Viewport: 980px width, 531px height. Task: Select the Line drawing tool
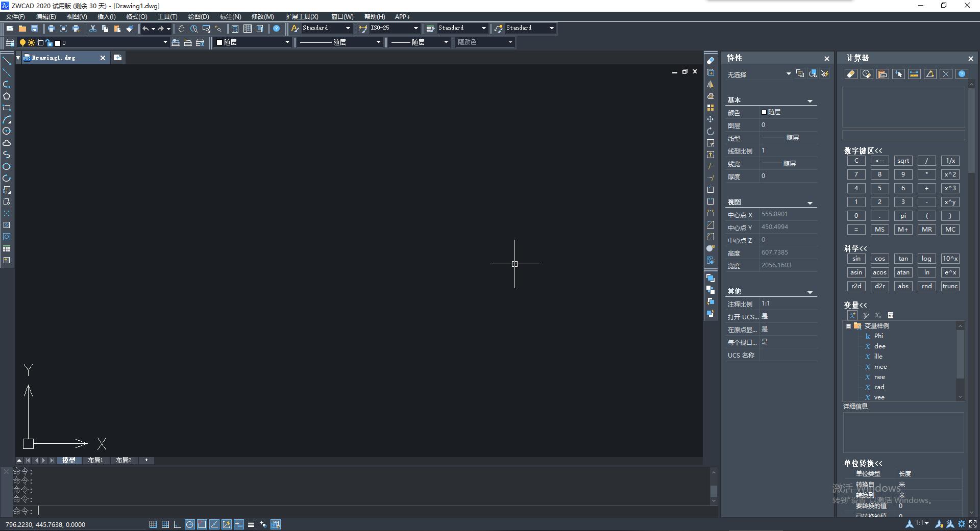tap(7, 61)
